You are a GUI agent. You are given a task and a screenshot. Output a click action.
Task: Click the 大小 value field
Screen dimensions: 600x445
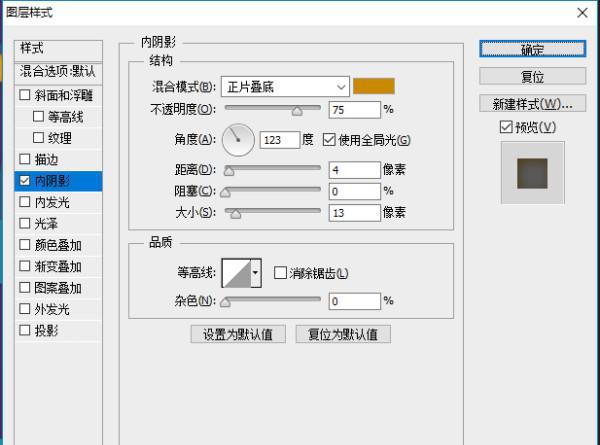click(355, 213)
